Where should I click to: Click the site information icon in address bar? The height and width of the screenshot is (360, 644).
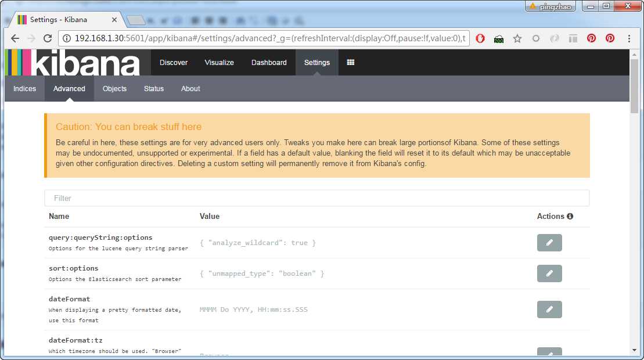67,38
